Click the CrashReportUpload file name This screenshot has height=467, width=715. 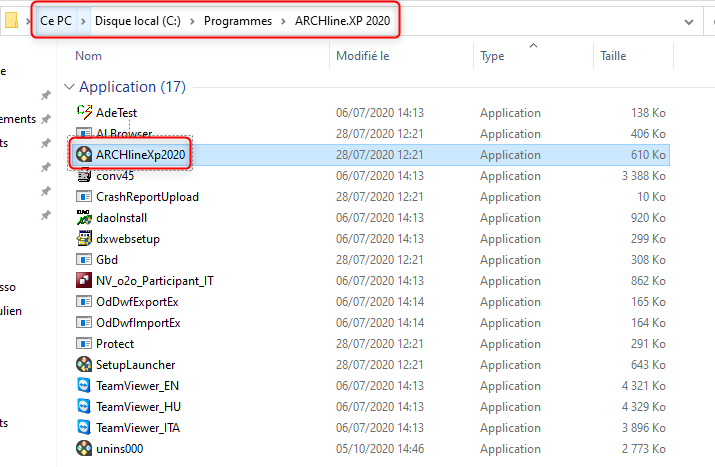point(147,197)
